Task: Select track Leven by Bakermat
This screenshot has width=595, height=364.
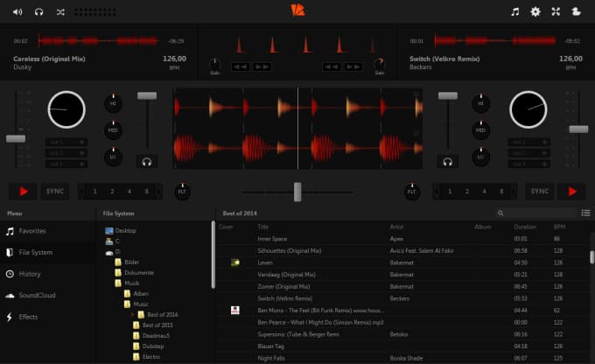Action: point(266,262)
